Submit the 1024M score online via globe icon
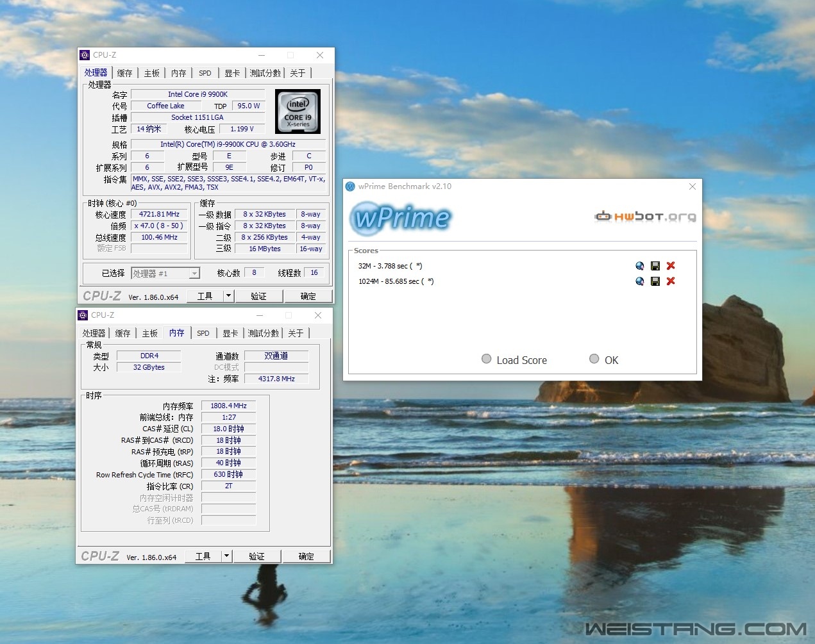815x644 pixels. pyautogui.click(x=639, y=281)
